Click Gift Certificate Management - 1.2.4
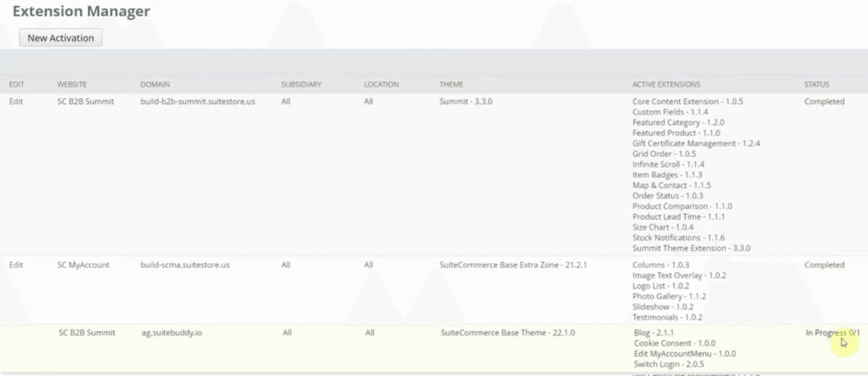The height and width of the screenshot is (376, 868). [x=696, y=144]
